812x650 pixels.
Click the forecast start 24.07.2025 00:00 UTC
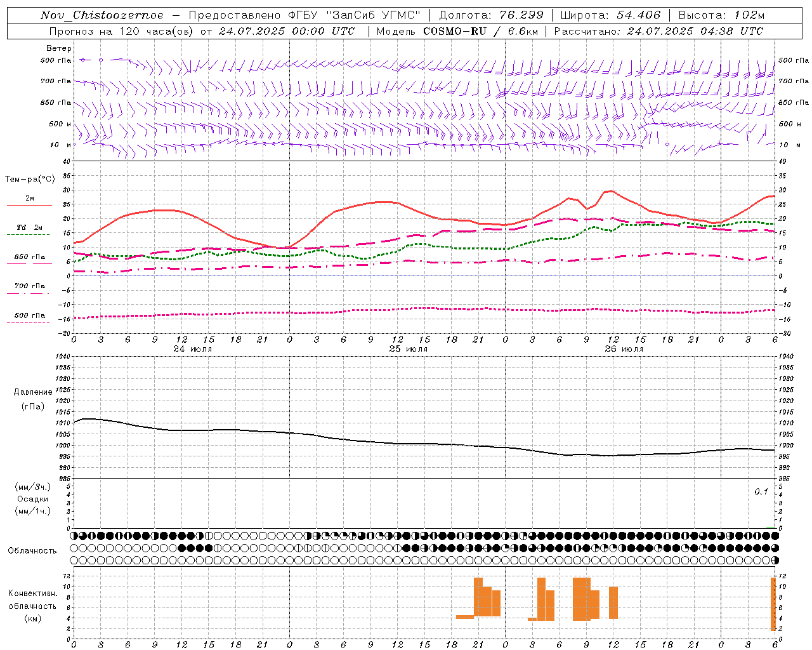(x=286, y=31)
